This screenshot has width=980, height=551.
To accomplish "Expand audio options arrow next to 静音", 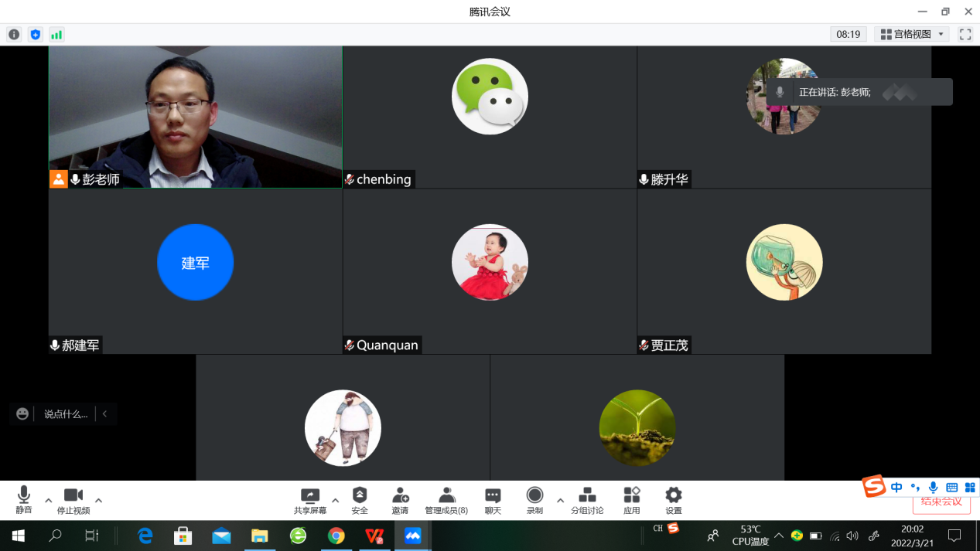I will 48,500.
